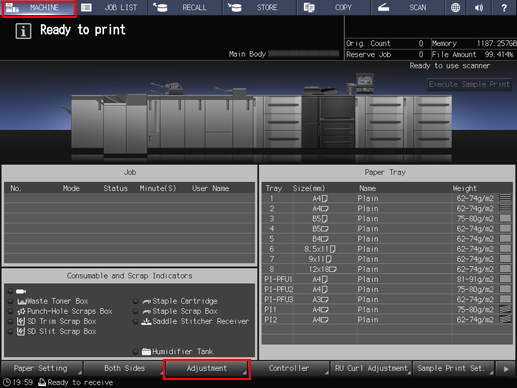This screenshot has width=517, height=388.
Task: Select the Staple Scrap Box status lamp
Action: coord(135,311)
